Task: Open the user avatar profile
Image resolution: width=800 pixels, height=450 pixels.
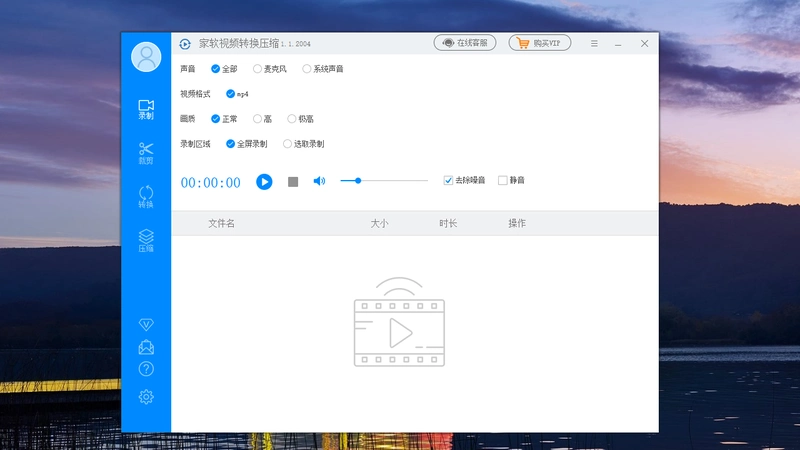Action: [x=146, y=57]
